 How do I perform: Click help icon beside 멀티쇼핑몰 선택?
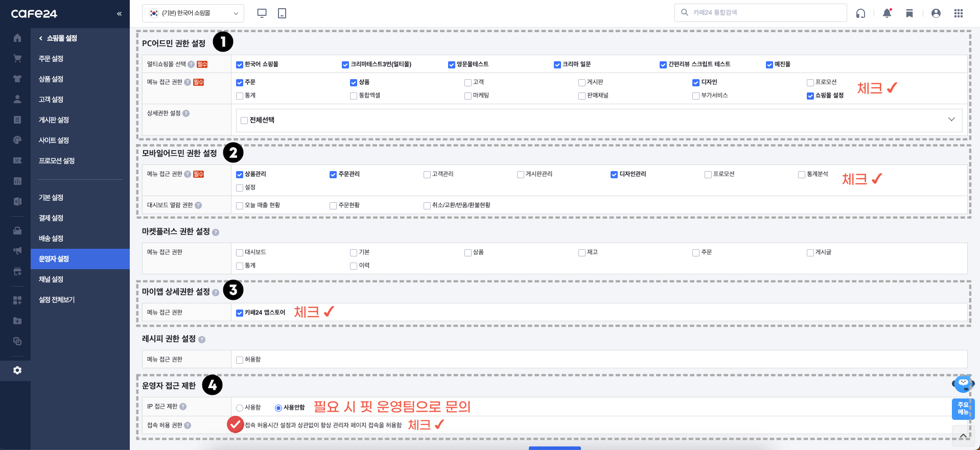(191, 64)
